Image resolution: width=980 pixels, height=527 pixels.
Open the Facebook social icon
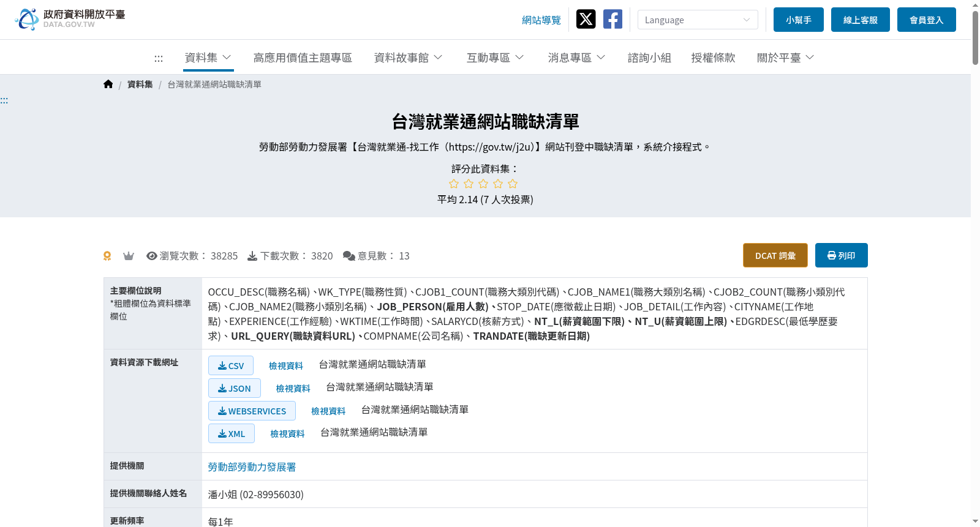[x=612, y=19]
